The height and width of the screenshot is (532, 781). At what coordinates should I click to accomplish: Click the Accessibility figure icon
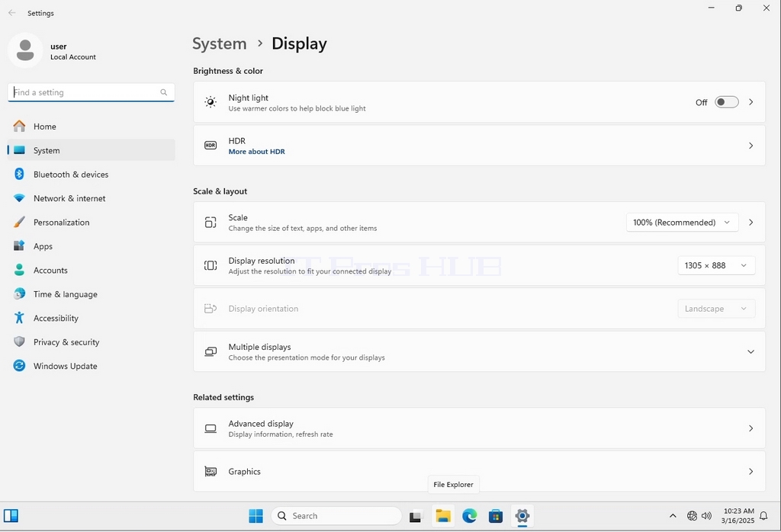coord(19,318)
